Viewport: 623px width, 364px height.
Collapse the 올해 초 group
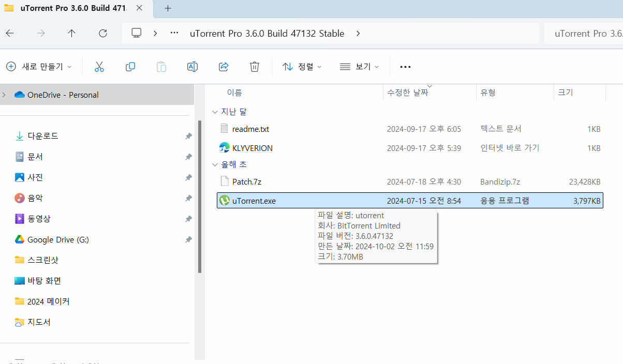click(215, 164)
